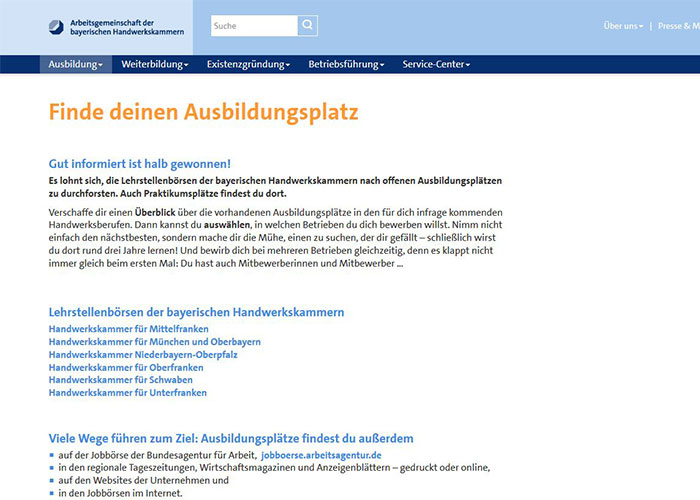
Task: Focus the Suche search field
Action: click(254, 26)
